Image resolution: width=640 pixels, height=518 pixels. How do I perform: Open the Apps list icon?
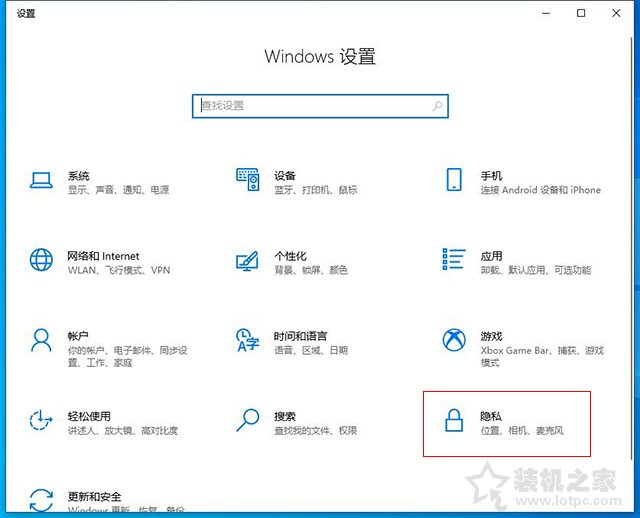pyautogui.click(x=453, y=259)
